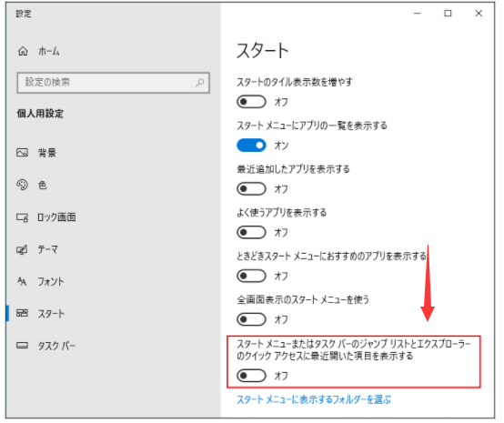The width and height of the screenshot is (504, 423).
Task: Turn off スタート メニューにアプリの一覧を表示する switch
Action: (x=251, y=146)
